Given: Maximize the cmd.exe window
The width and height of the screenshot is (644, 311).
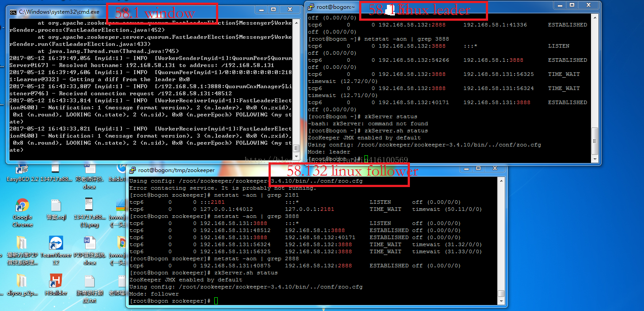Looking at the screenshot, I should tap(274, 9).
